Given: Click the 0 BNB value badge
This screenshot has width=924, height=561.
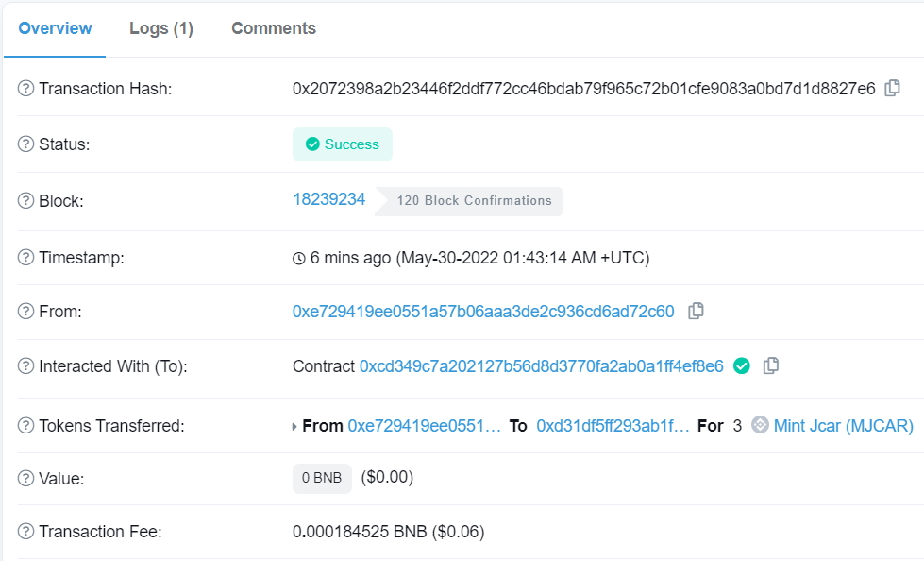Looking at the screenshot, I should [322, 478].
